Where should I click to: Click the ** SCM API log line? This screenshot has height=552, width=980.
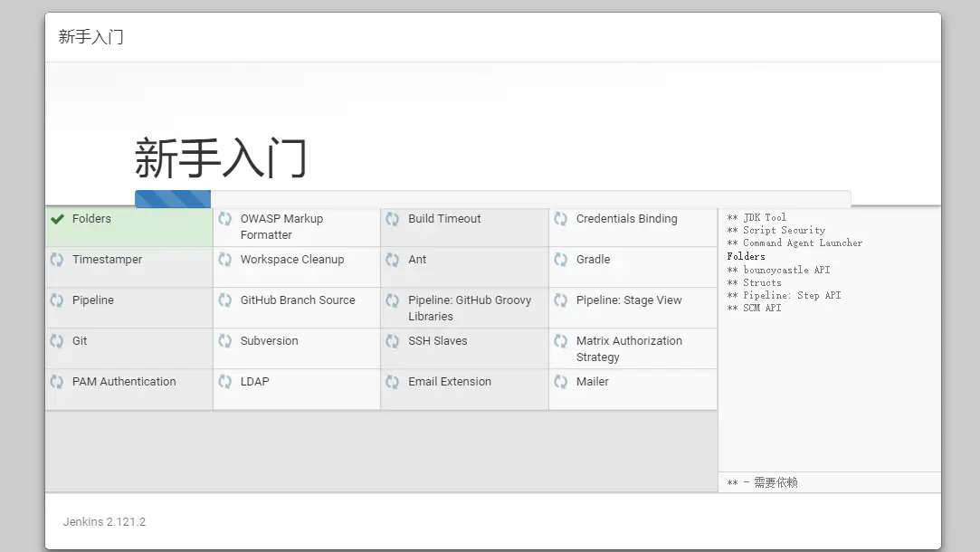(x=754, y=308)
